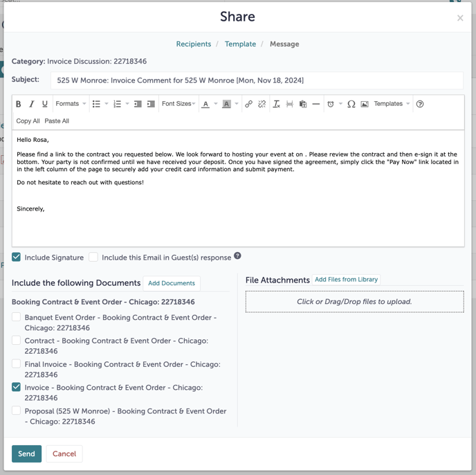Insert a horizontal line
476x475 pixels.
[316, 104]
